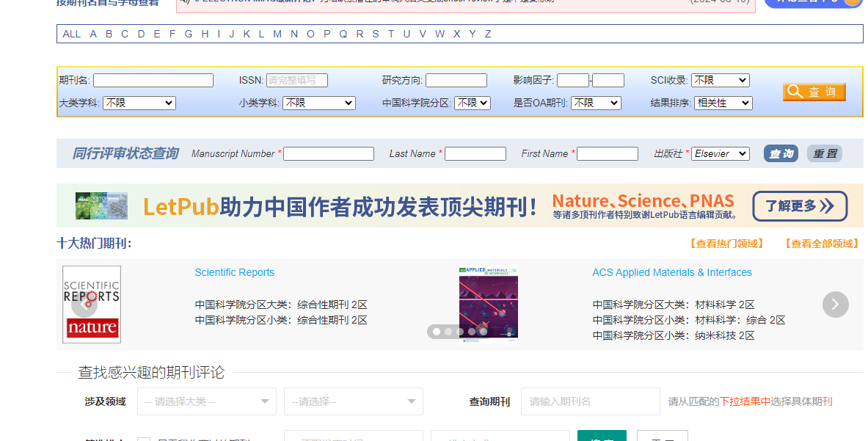
Task: Open the 中国科学院分区 dropdown
Action: point(472,103)
